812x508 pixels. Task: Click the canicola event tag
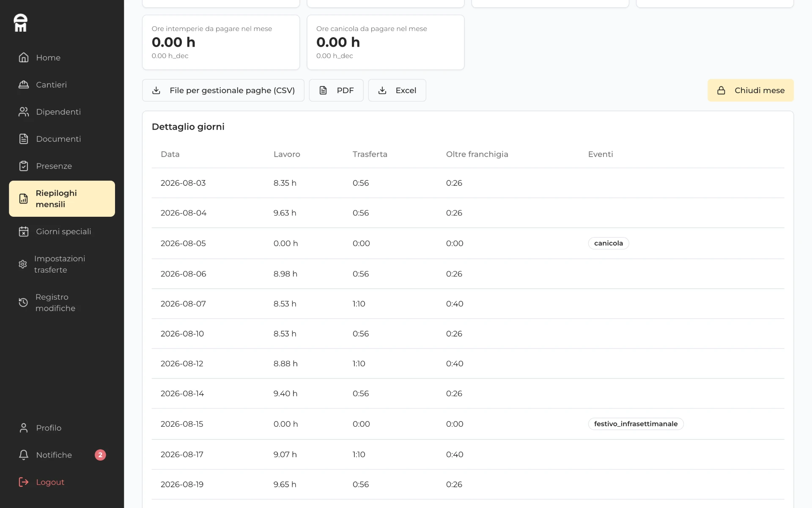(608, 243)
